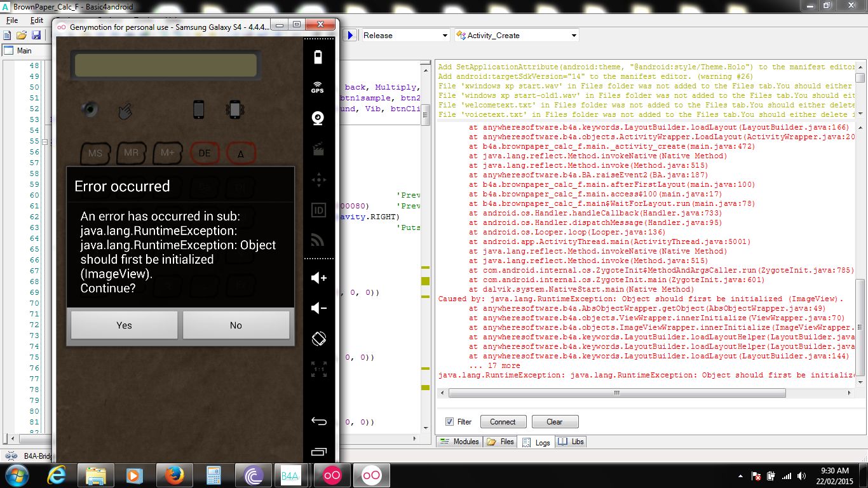Click the Save icon in B4A toolbar
Screen dimensions: 868x488
tap(36, 36)
